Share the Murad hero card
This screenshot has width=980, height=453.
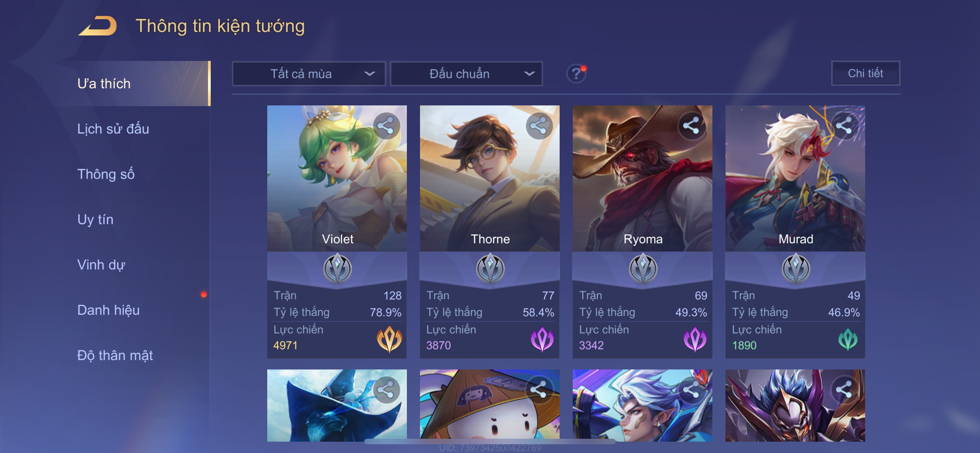pyautogui.click(x=844, y=125)
